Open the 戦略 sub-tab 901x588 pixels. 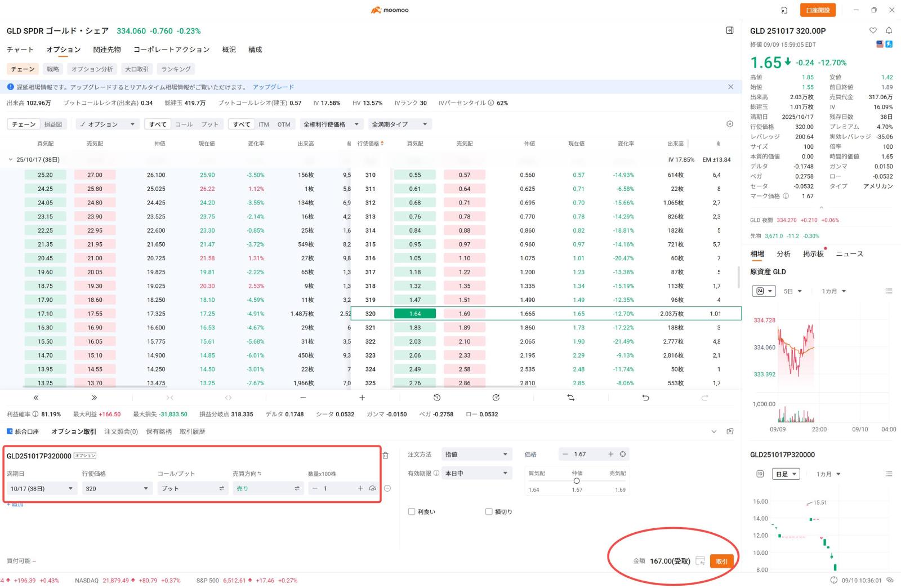[x=53, y=69]
